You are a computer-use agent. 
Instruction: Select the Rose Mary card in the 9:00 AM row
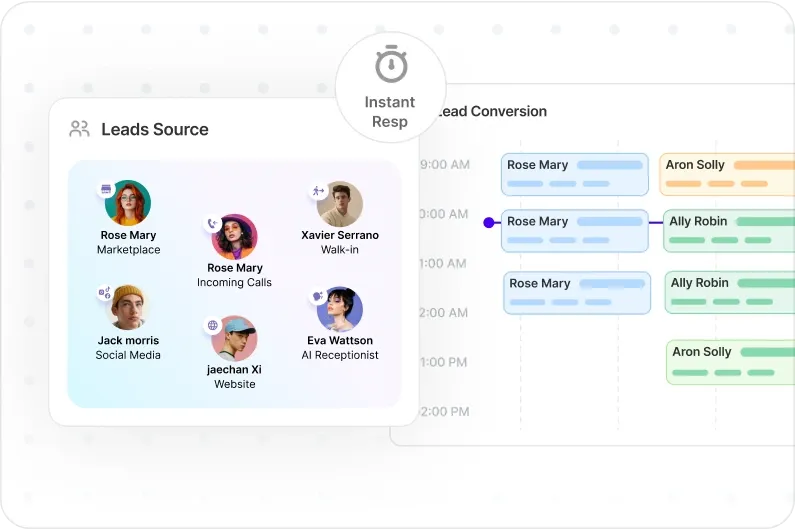(x=574, y=174)
